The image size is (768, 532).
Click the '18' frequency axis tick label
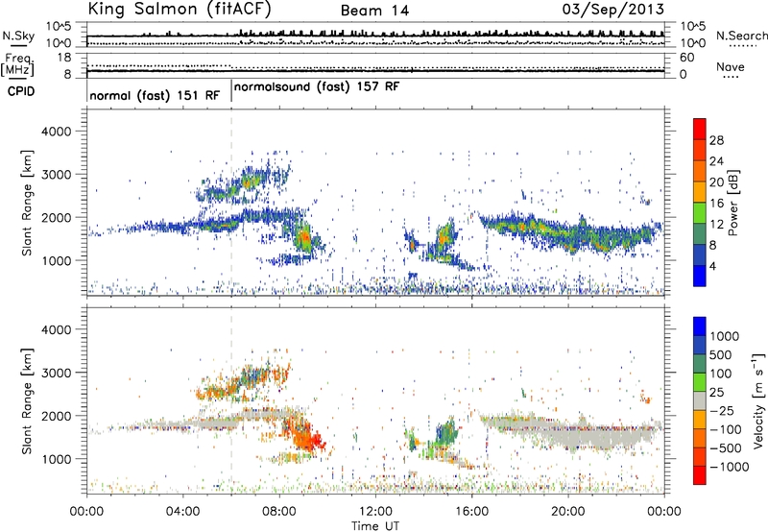[x=63, y=58]
